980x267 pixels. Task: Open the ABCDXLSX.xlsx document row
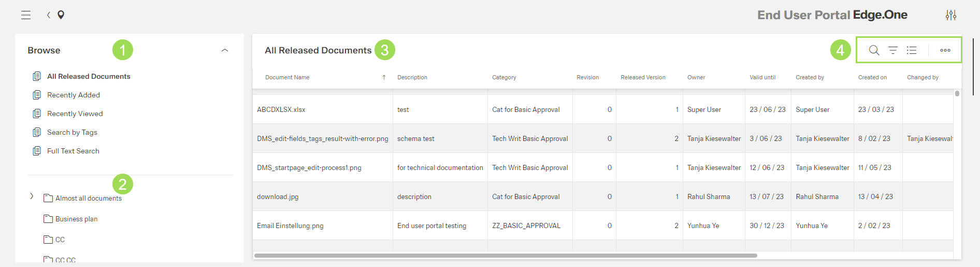281,109
